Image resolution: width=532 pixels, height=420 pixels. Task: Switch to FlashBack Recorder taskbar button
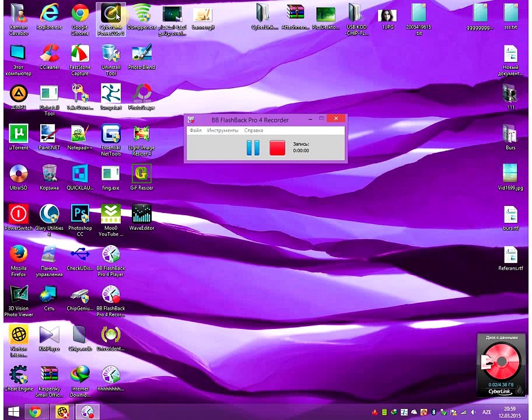[x=87, y=412]
